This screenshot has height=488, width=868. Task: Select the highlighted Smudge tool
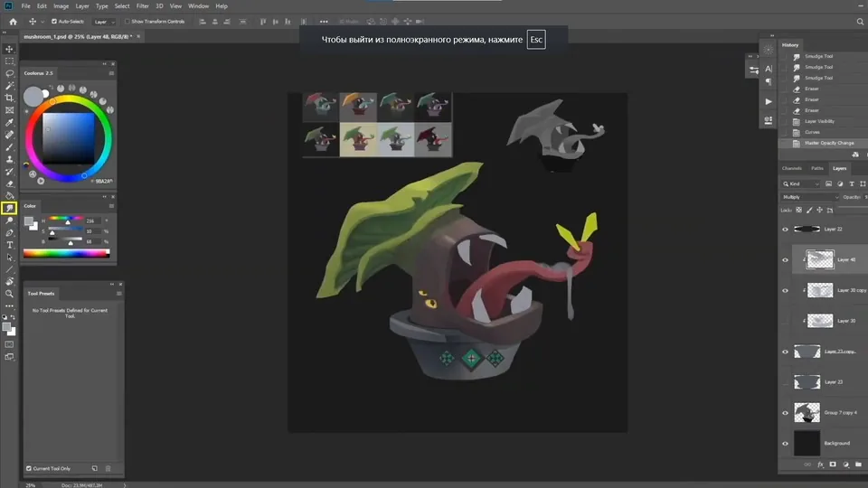click(x=9, y=208)
